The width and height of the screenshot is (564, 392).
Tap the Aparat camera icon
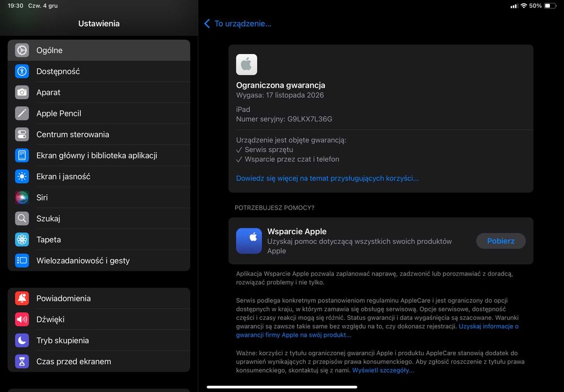pyautogui.click(x=22, y=93)
